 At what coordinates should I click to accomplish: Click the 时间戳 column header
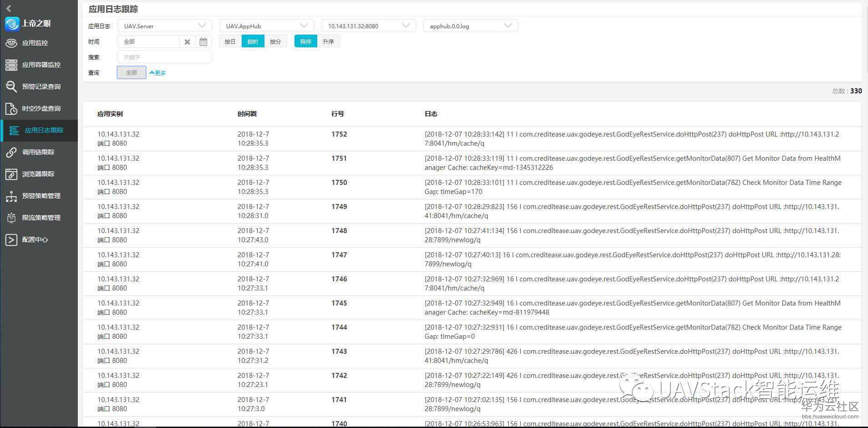[247, 114]
